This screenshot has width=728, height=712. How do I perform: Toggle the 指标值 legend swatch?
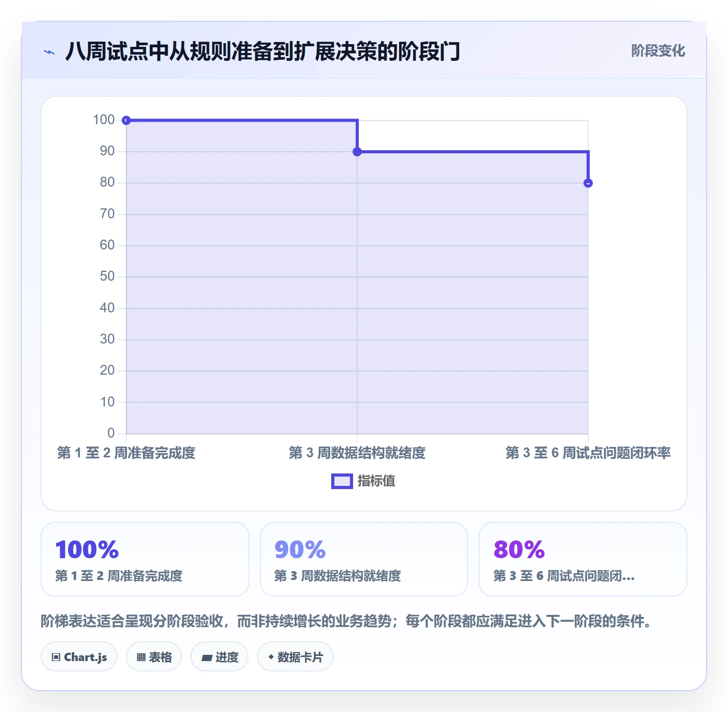click(342, 481)
